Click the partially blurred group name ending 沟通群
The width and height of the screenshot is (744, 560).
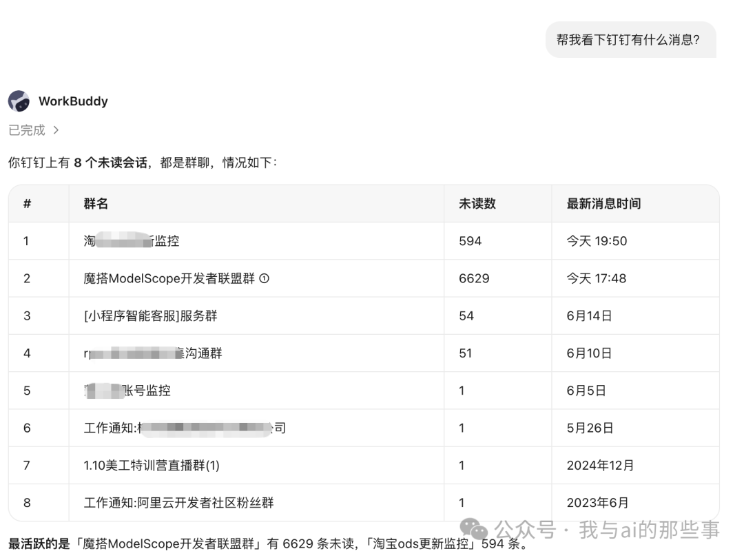[x=153, y=353]
